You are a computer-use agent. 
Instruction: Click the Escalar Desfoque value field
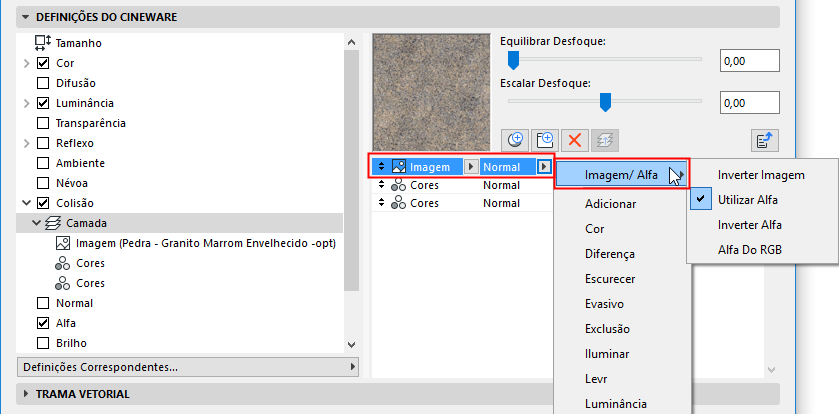(750, 103)
